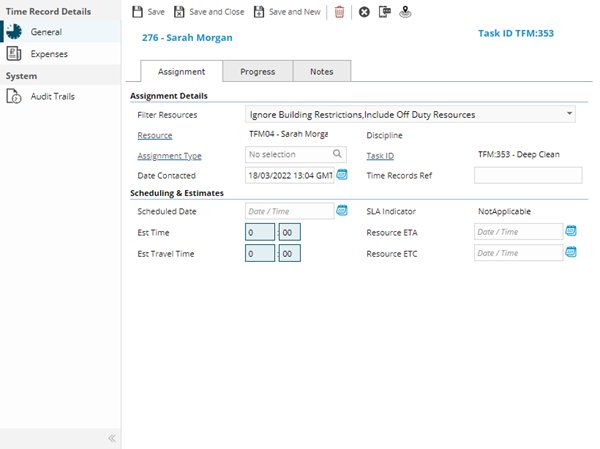Switch to the Notes tab
This screenshot has width=600, height=449.
click(x=321, y=72)
